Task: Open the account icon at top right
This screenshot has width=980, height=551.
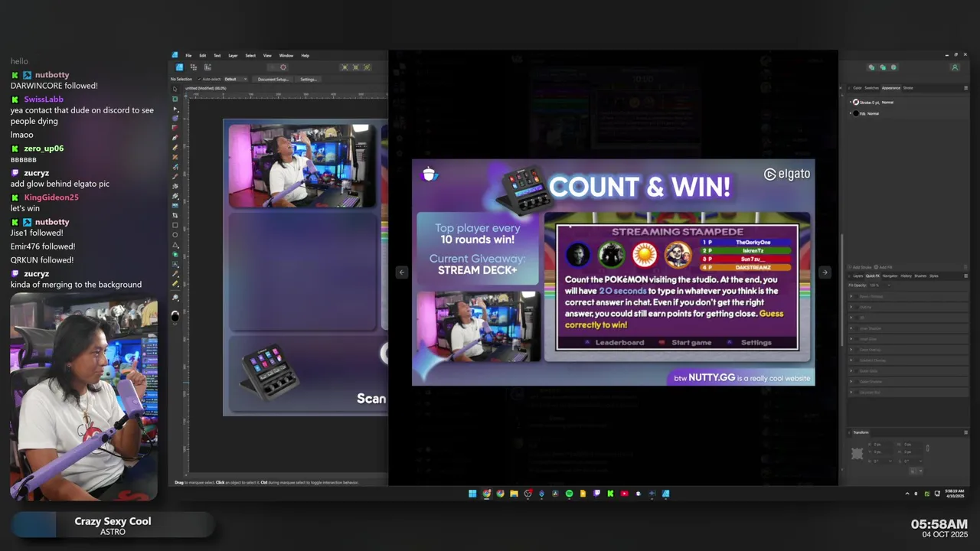Action: 955,67
